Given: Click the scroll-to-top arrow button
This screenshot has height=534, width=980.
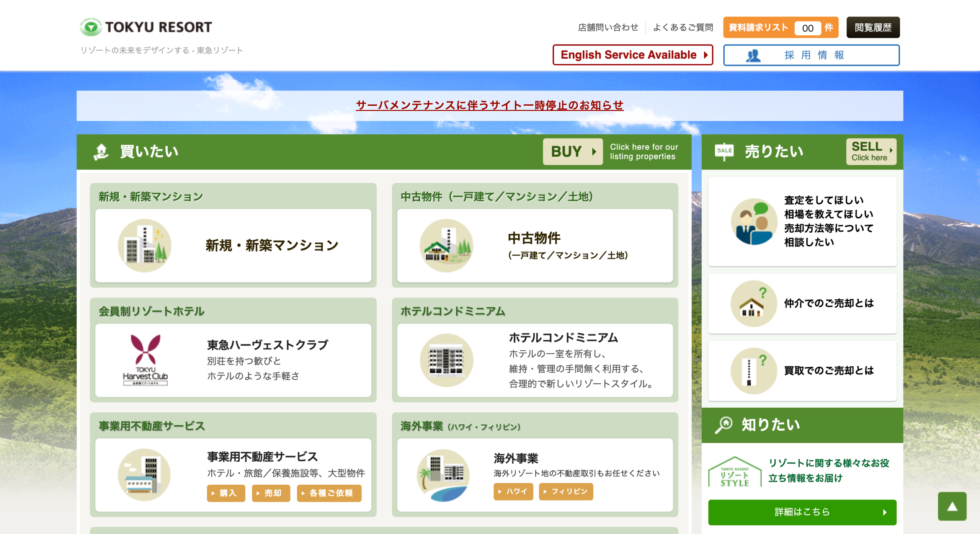Looking at the screenshot, I should (x=952, y=506).
